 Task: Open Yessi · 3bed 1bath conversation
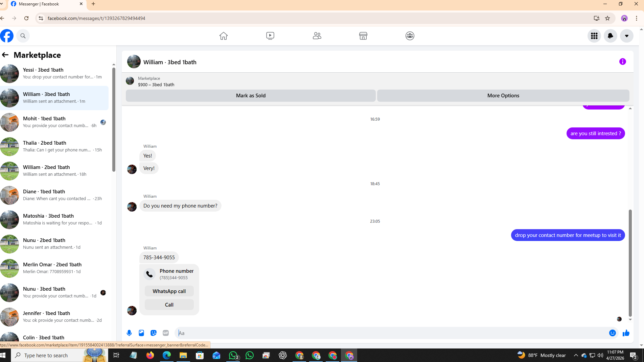tap(54, 73)
